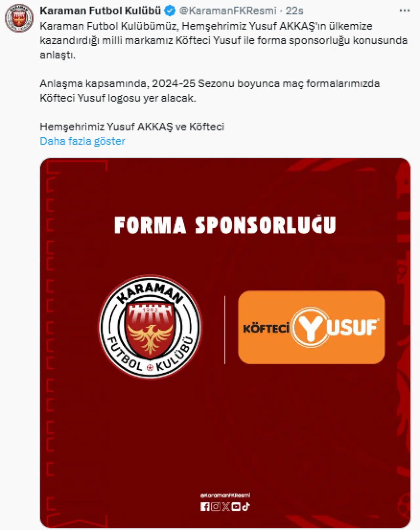This screenshot has height=530, width=420.
Task: Click the line Hemşehrimiz Yusuf AKKAŞ ve Köfteci
Action: pos(132,127)
